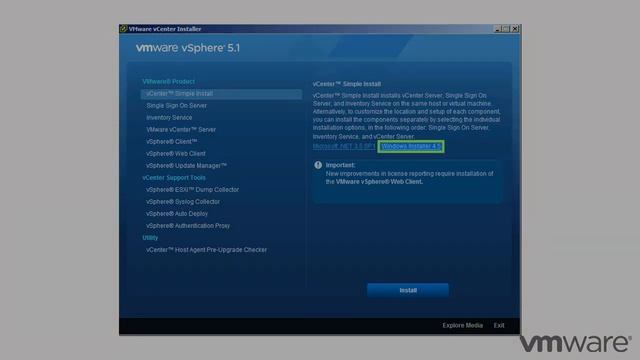This screenshot has width=640, height=360.
Task: Click the vCenter Support Tools heading
Action: [174, 178]
